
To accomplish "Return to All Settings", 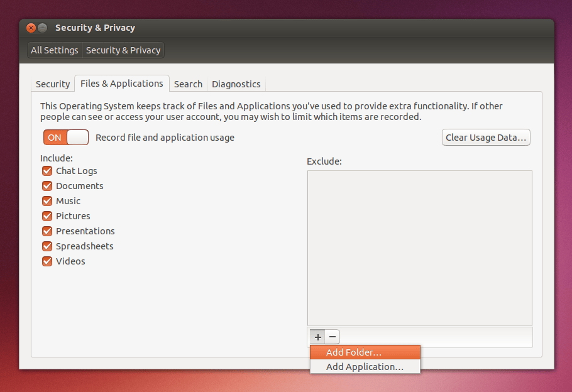I will (x=55, y=50).
